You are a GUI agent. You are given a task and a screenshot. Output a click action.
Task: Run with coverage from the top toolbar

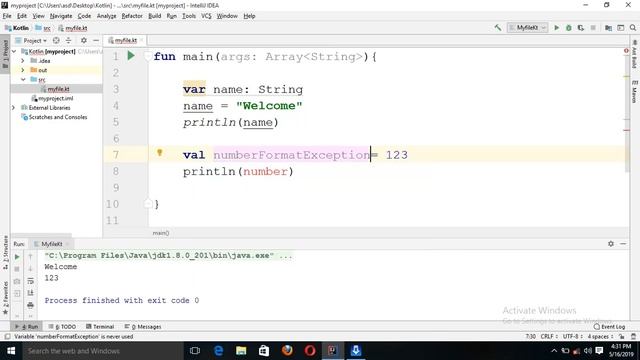(x=580, y=28)
